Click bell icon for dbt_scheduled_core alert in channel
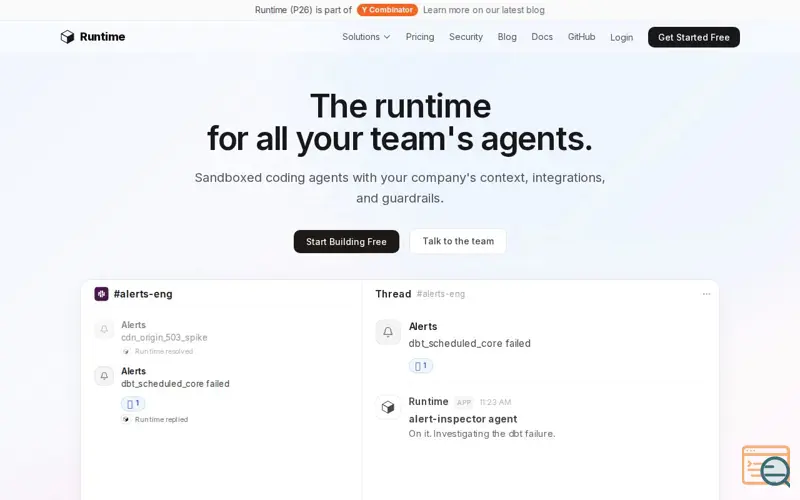800x500 pixels. click(x=104, y=376)
